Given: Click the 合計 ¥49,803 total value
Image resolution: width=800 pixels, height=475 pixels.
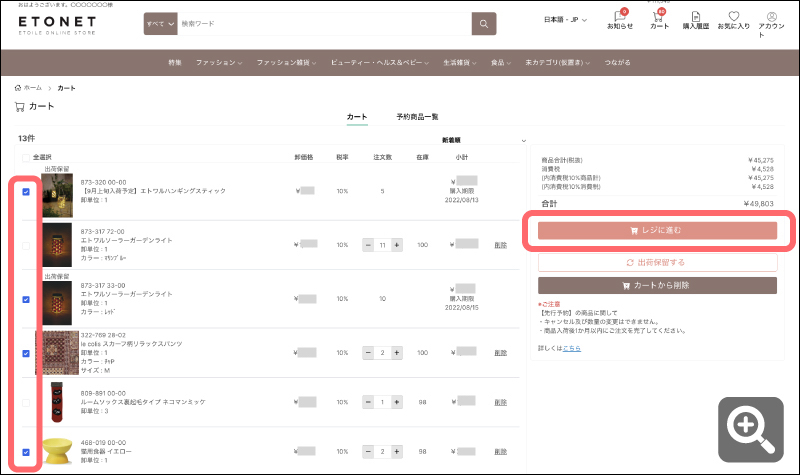Looking at the screenshot, I should [759, 204].
